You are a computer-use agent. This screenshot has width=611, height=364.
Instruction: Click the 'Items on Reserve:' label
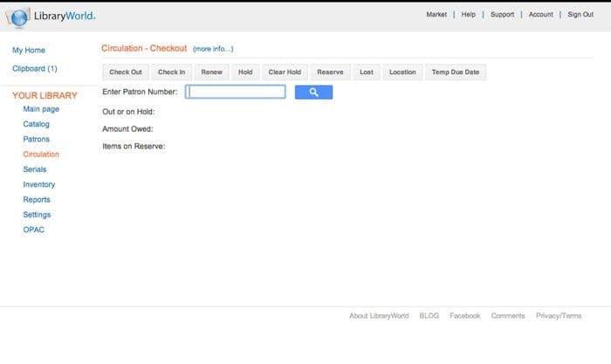click(x=134, y=146)
